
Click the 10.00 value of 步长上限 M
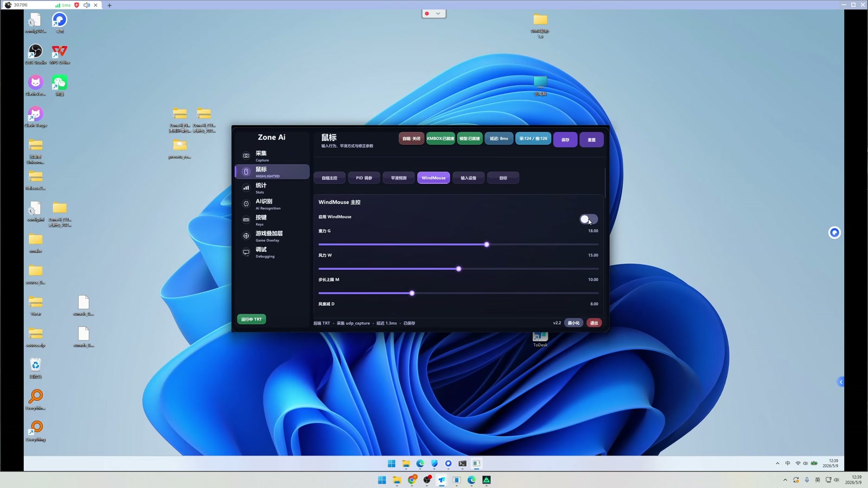tap(593, 280)
